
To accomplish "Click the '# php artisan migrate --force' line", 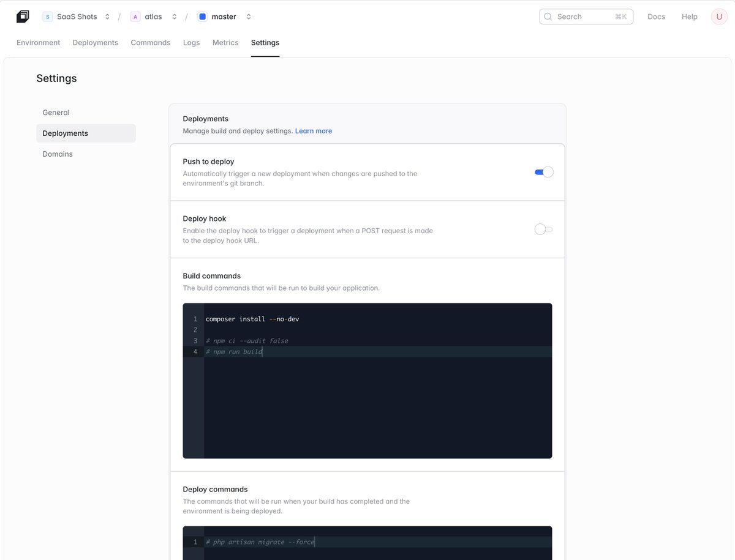I will tap(260, 542).
